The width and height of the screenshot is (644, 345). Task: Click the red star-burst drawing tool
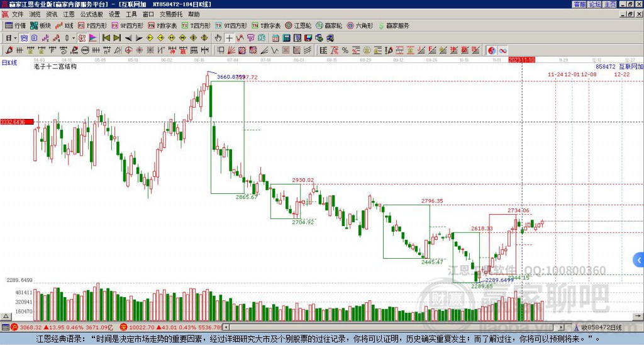[140, 50]
